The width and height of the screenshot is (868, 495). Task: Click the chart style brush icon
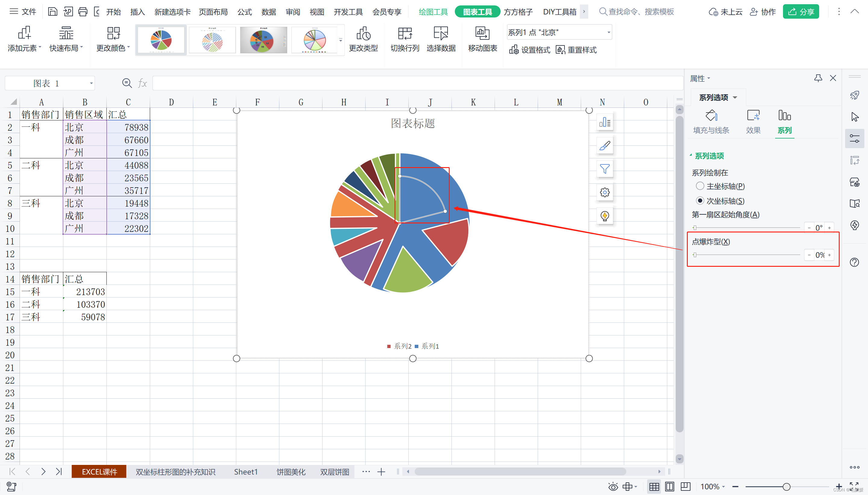click(604, 145)
